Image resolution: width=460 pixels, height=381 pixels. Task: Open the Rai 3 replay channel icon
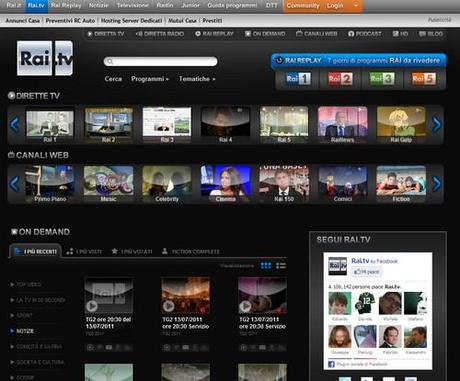(382, 79)
